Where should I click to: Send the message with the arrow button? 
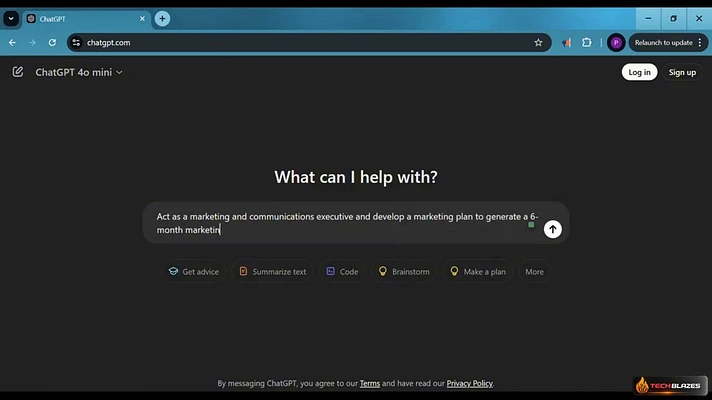[x=553, y=229]
